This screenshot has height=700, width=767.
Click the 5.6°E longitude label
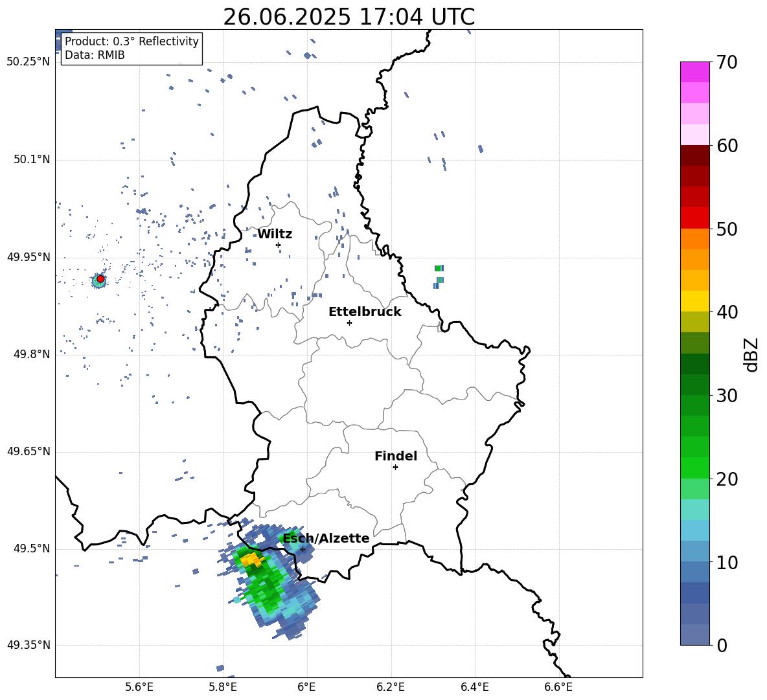coord(139,687)
